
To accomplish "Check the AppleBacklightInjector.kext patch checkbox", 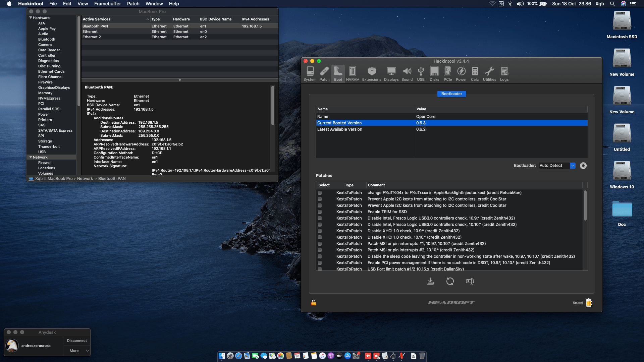I will (320, 193).
